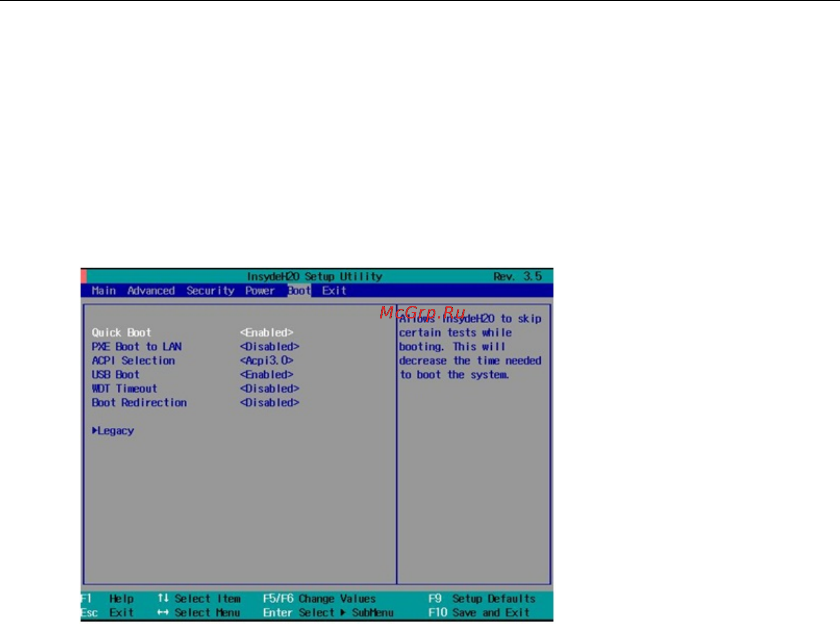This screenshot has width=840, height=624.
Task: Select the USB Boot label
Action: 115,374
